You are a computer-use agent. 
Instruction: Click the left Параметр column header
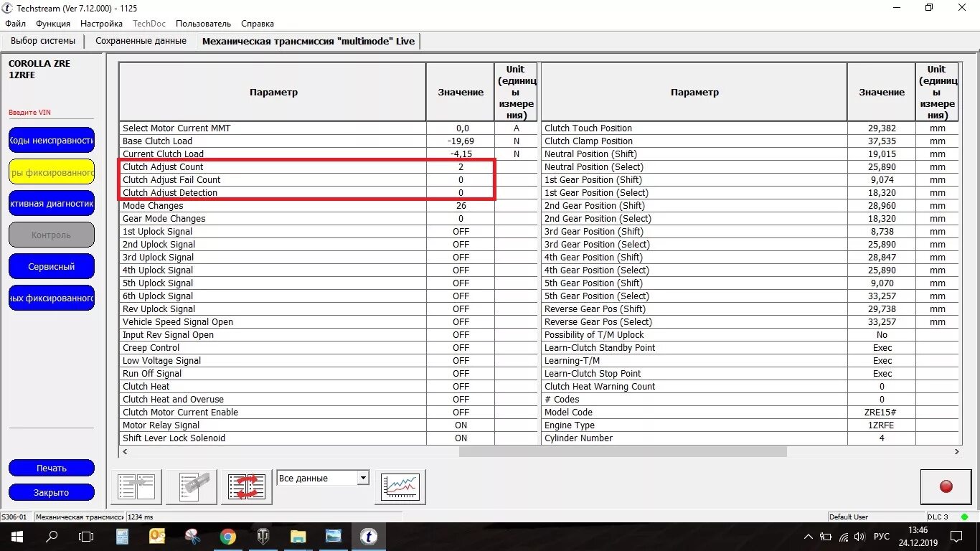(x=273, y=92)
